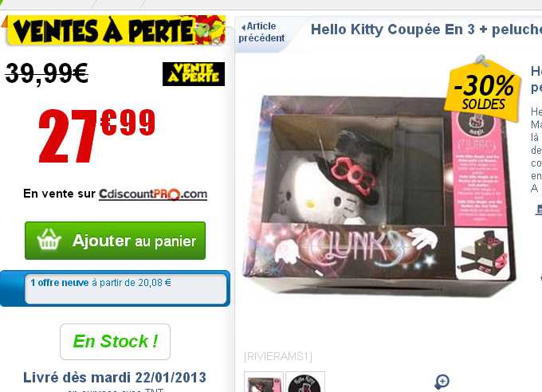542x392 pixels.
Task: Click the black Vente à Perte badge
Action: point(194,74)
